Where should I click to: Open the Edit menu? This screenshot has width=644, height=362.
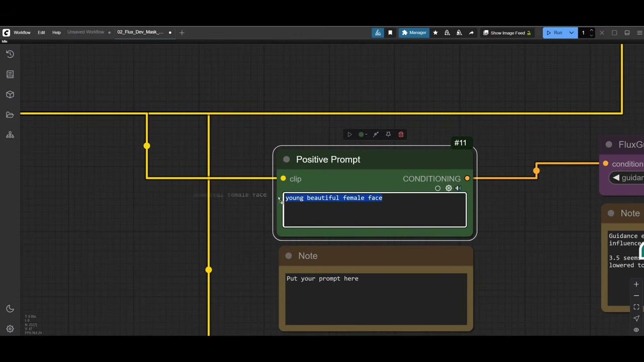41,33
